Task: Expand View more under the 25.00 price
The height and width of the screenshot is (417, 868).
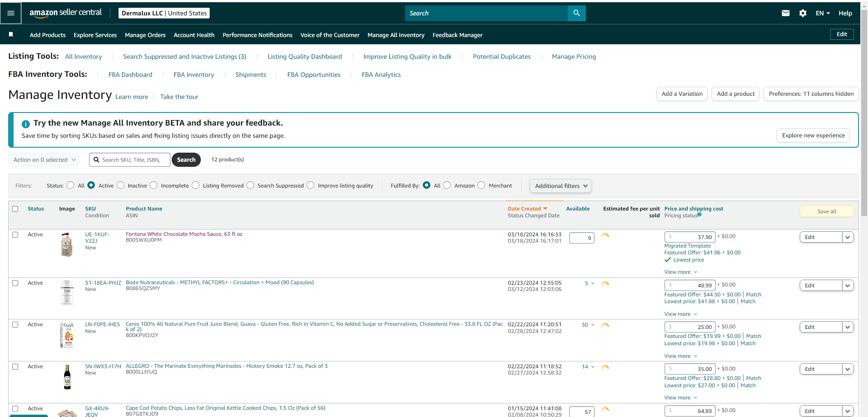Action: pyautogui.click(x=681, y=356)
